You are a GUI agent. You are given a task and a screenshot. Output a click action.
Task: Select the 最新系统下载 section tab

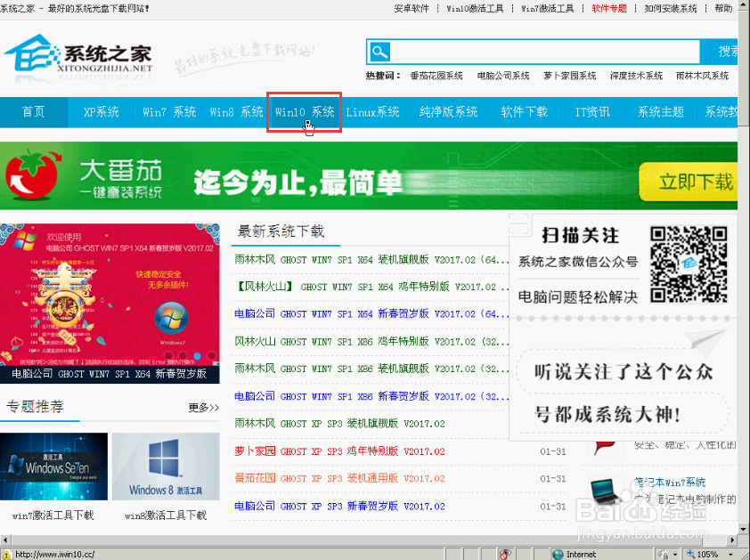281,231
